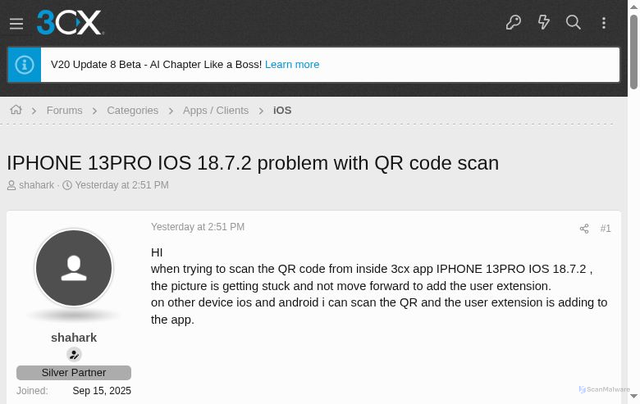Open the search magnifier icon
Viewport: 640px width, 404px height.
[x=573, y=22]
